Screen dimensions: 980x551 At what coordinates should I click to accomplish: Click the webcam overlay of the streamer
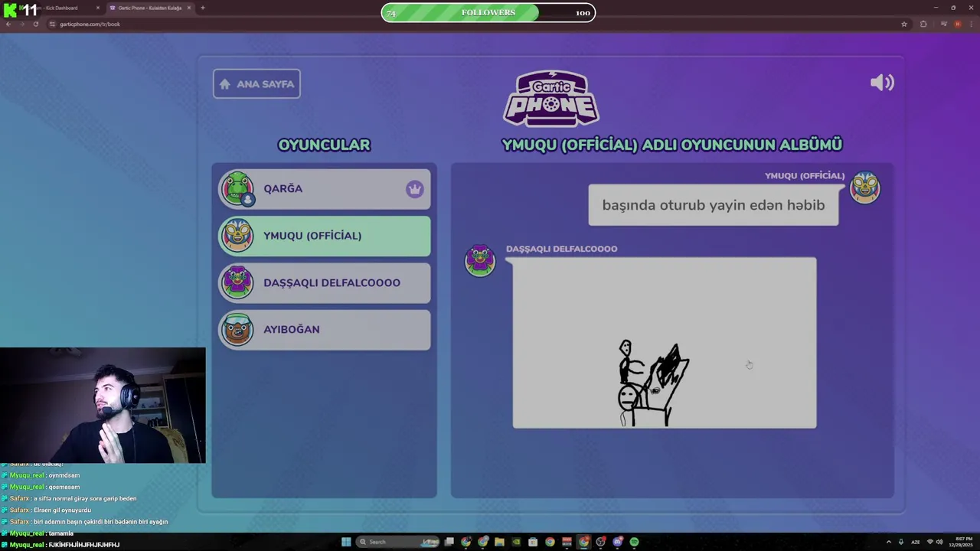[x=103, y=406]
